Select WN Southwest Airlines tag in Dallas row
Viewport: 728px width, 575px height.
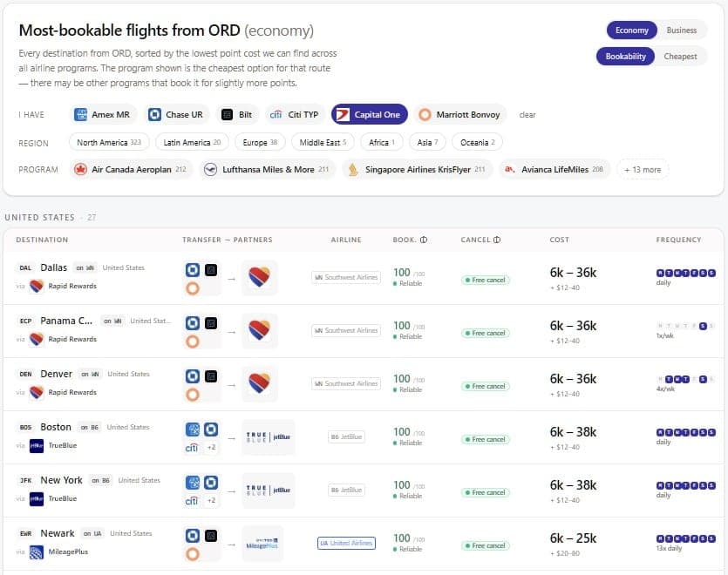coord(346,278)
